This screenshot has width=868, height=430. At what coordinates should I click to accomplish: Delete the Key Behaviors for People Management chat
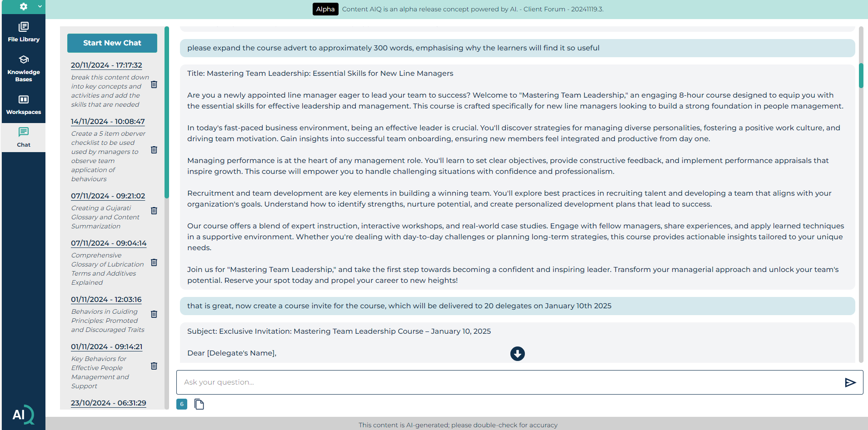(154, 366)
